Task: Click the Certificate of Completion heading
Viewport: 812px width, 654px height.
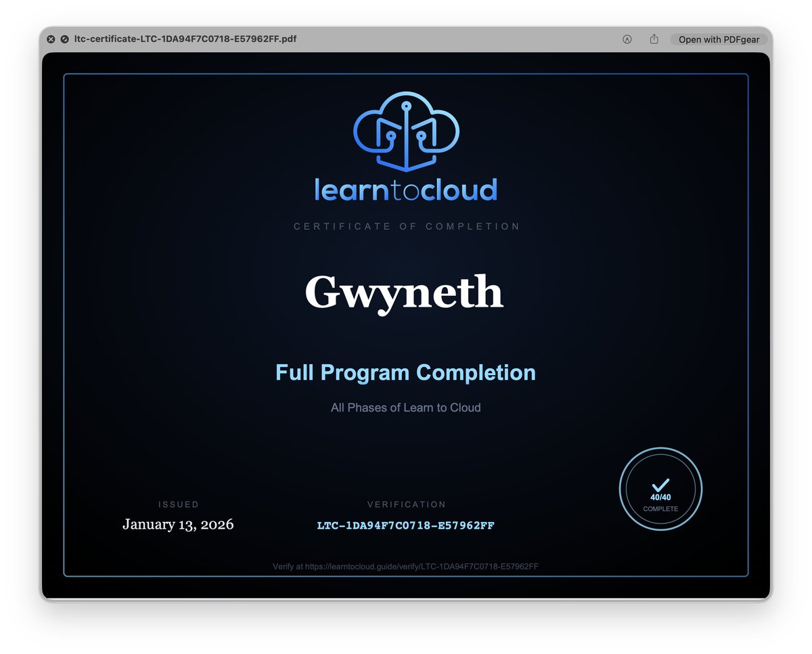Action: [407, 226]
